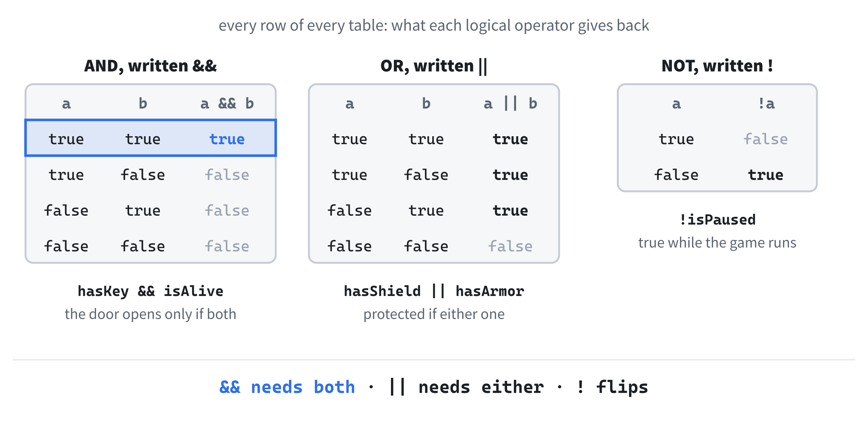Select the 'OR, written ||' heading
The height and width of the screenshot is (421, 868).
tap(434, 66)
